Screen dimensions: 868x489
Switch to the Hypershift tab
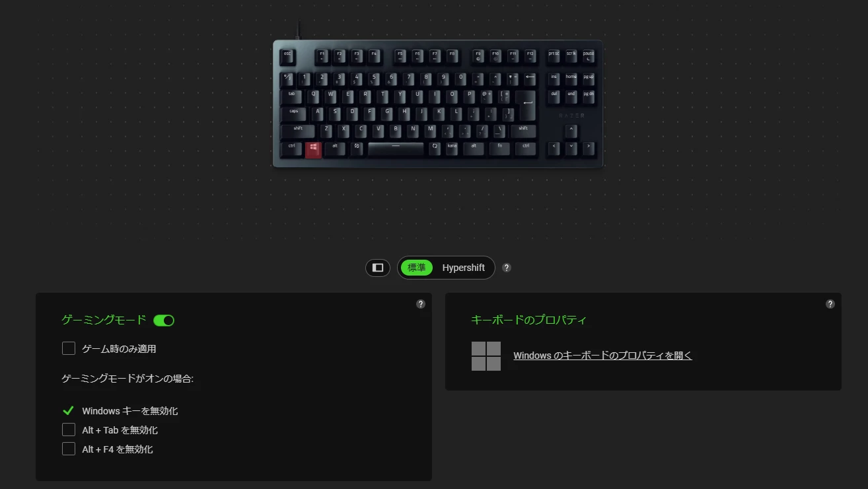(x=464, y=268)
